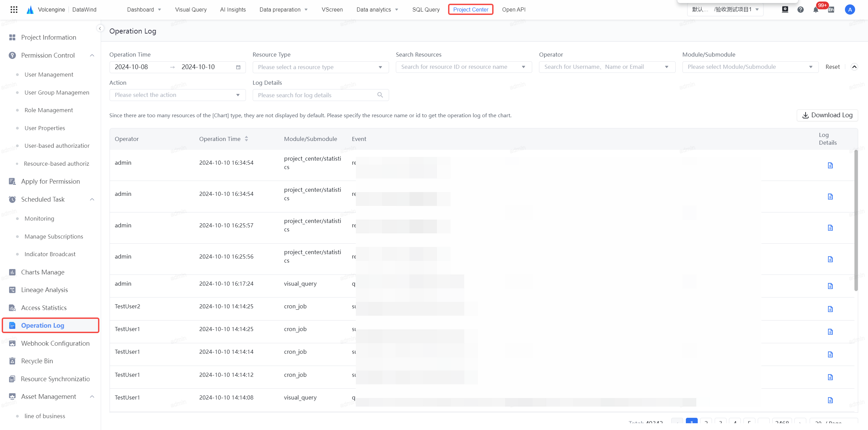Click the Download Log button
Screen dimensions: 868x430
pos(827,115)
